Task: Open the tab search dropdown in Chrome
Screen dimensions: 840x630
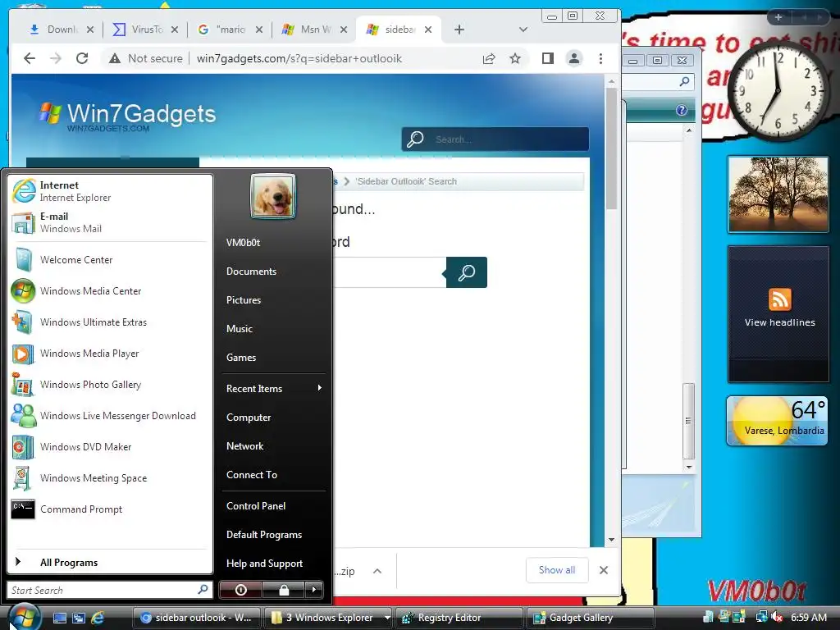Action: tap(523, 30)
